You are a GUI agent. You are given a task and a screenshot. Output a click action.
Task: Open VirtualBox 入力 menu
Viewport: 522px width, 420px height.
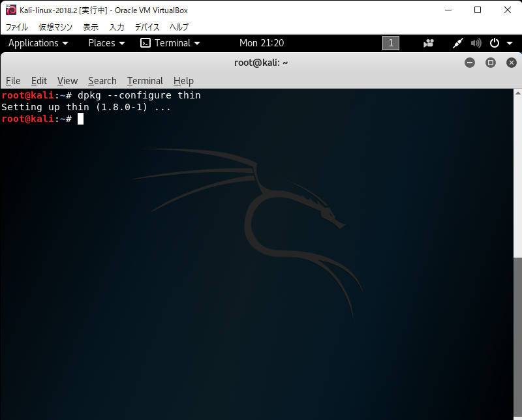click(x=117, y=27)
